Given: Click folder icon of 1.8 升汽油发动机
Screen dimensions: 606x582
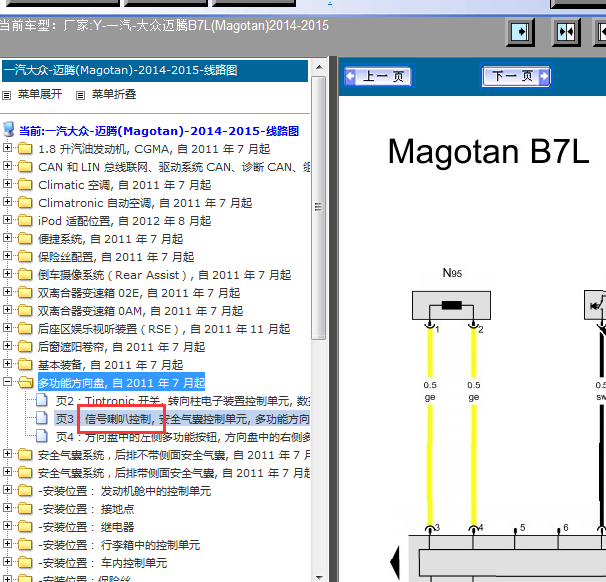Looking at the screenshot, I should pyautogui.click(x=25, y=148).
